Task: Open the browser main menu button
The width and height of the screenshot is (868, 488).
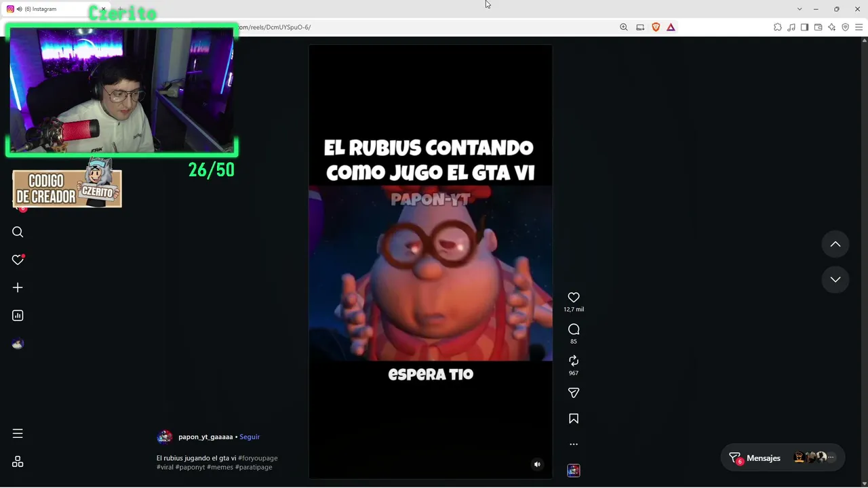Action: 859,27
